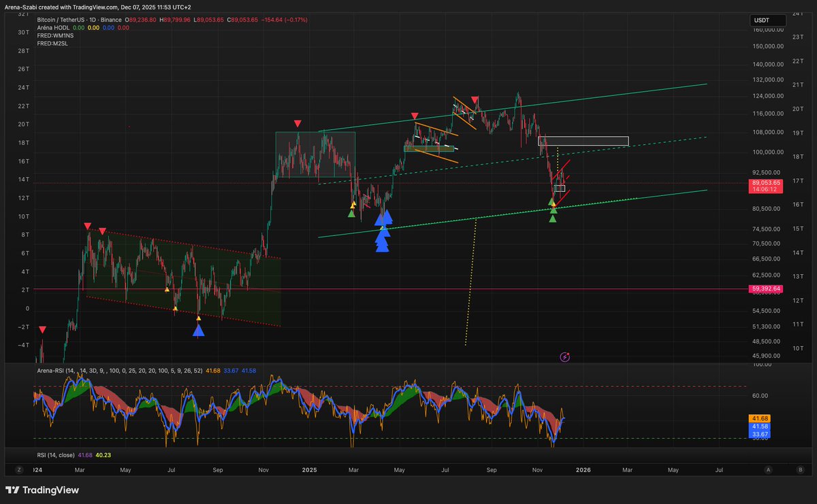
Task: Click the red down-triangle marker near -2 T
Action: (42, 330)
